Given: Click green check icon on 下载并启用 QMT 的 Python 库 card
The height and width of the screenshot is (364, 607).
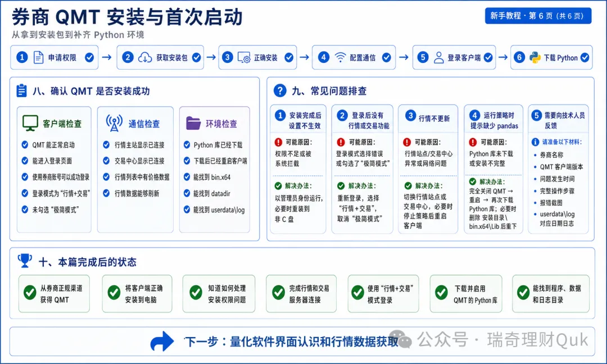Looking at the screenshot, I should 441,293.
